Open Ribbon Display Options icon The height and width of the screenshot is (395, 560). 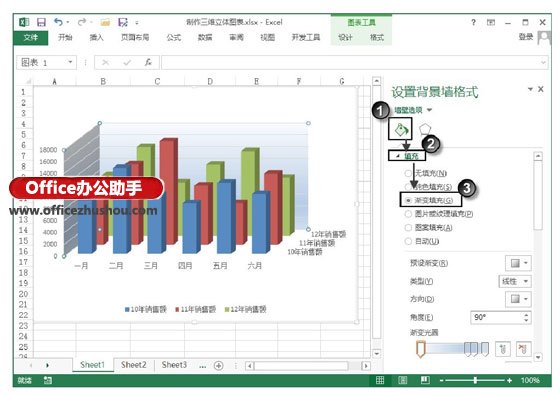point(491,22)
